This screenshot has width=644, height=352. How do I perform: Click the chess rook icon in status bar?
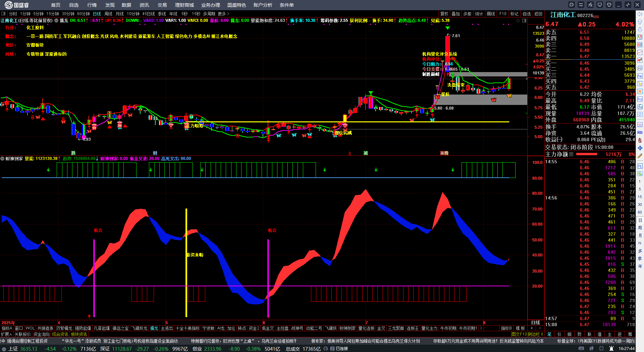click(612, 349)
